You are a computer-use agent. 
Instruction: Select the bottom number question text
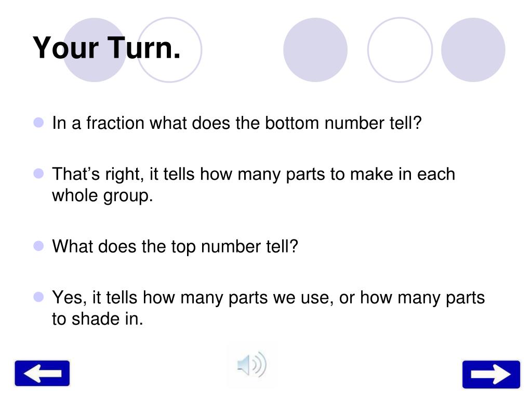(237, 123)
